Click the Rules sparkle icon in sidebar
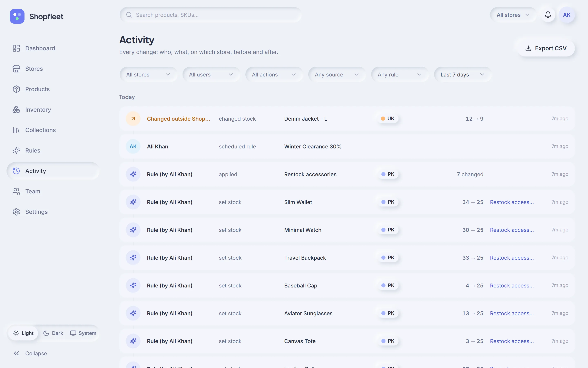This screenshot has width=588, height=368. point(16,150)
